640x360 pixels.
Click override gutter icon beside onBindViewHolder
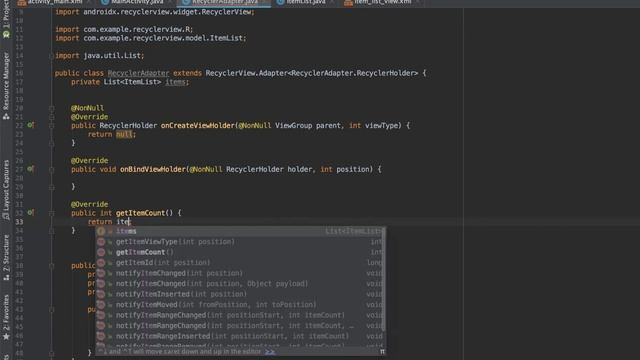(31, 169)
